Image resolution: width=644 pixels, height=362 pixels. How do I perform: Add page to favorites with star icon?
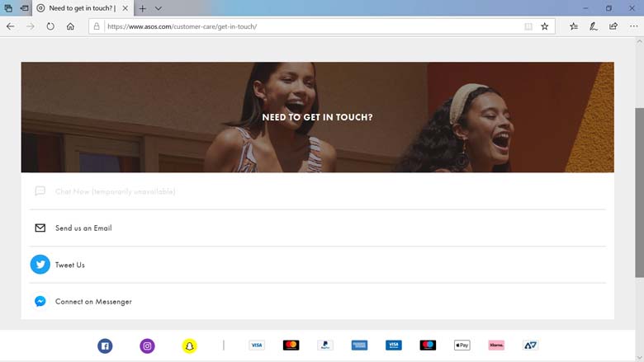point(545,26)
